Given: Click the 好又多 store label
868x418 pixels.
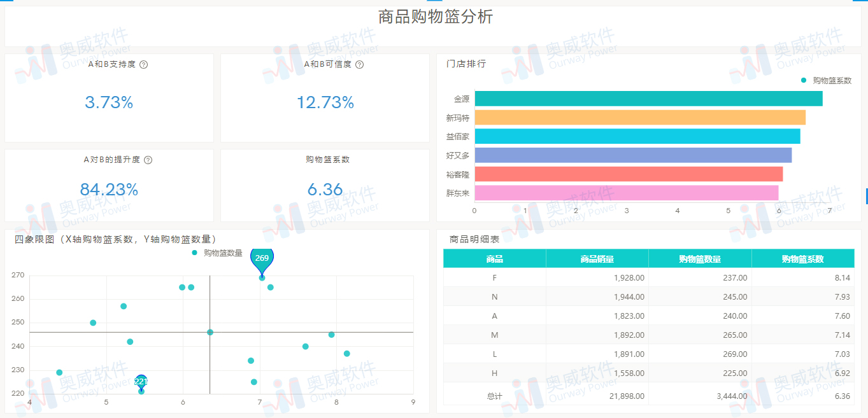Looking at the screenshot, I should pos(457,155).
